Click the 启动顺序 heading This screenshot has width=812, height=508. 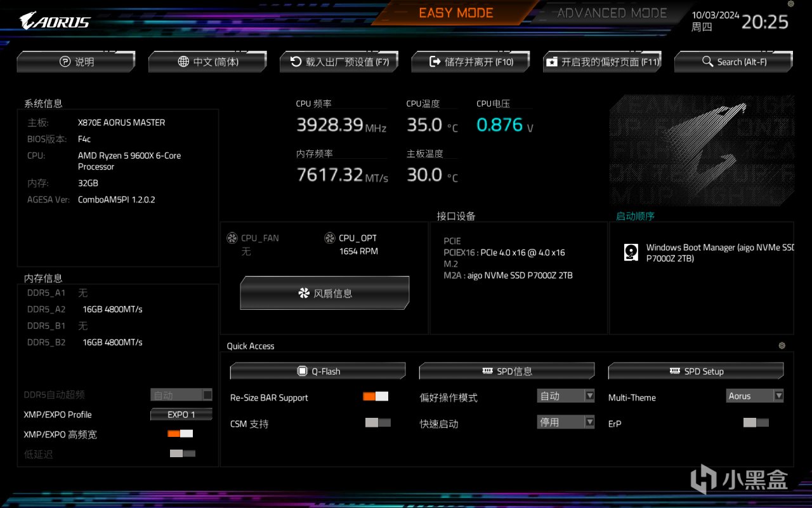[x=635, y=217]
